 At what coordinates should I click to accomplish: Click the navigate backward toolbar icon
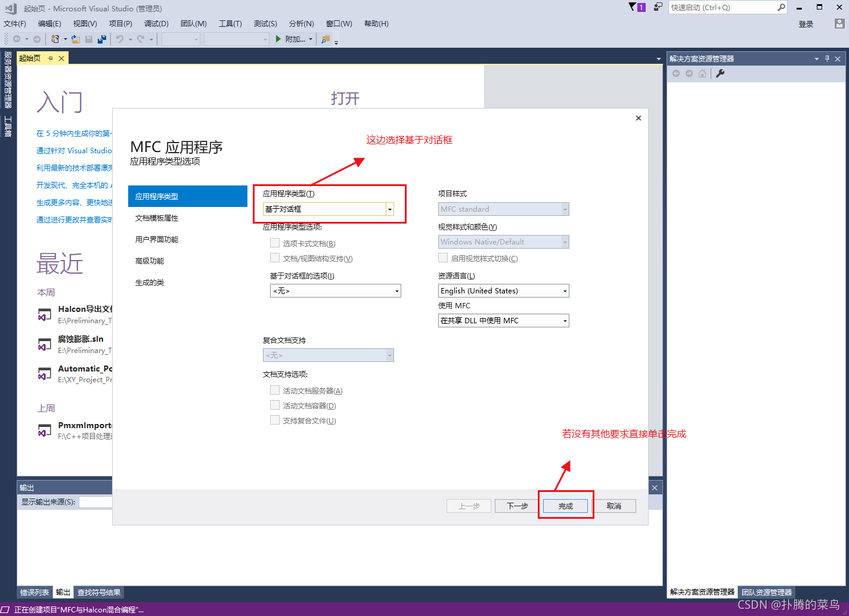[17, 39]
